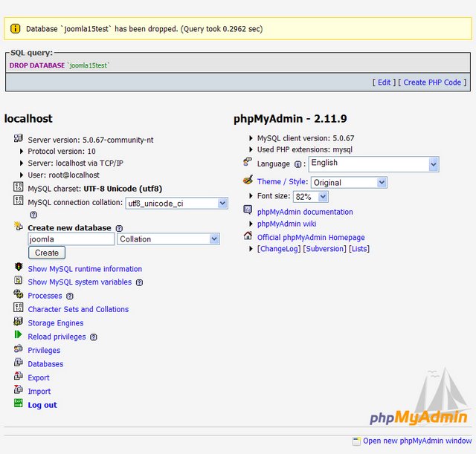Click the MySQL charset icon
This screenshot has height=454, width=476.
pos(18,187)
